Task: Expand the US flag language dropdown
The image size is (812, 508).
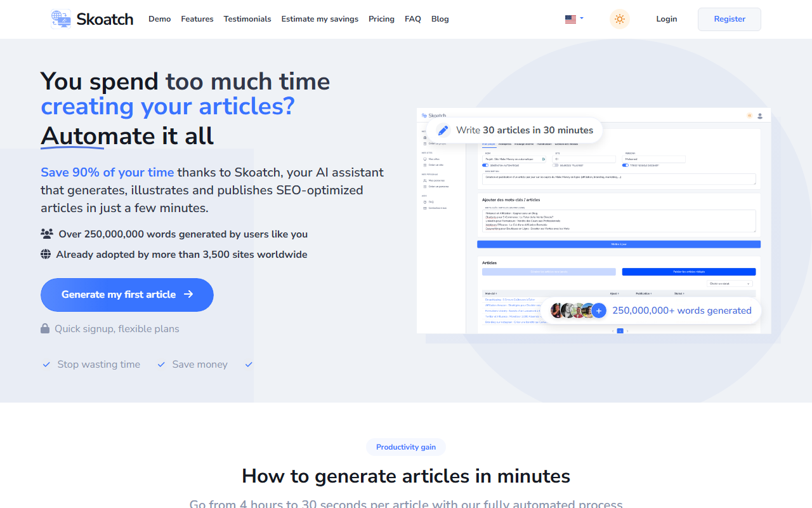Action: [574, 19]
